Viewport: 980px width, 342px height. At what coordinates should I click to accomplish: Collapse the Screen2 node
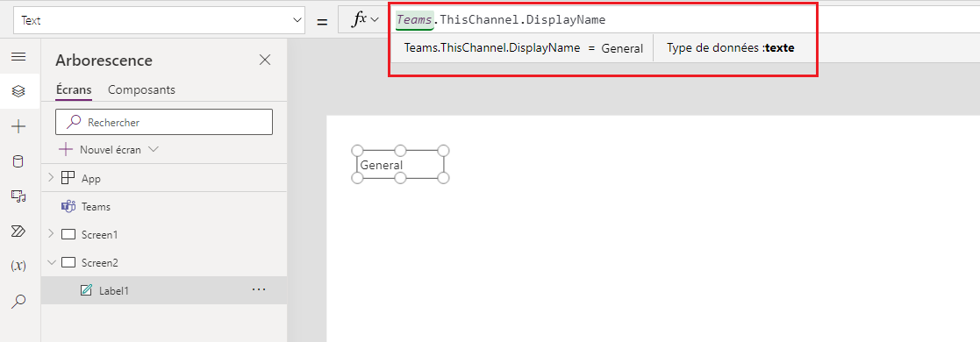point(51,262)
